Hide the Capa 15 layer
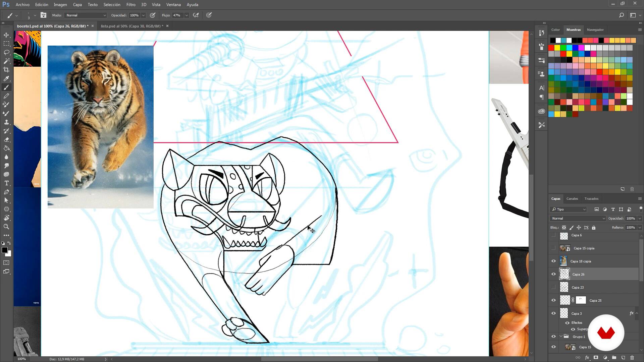 click(553, 347)
